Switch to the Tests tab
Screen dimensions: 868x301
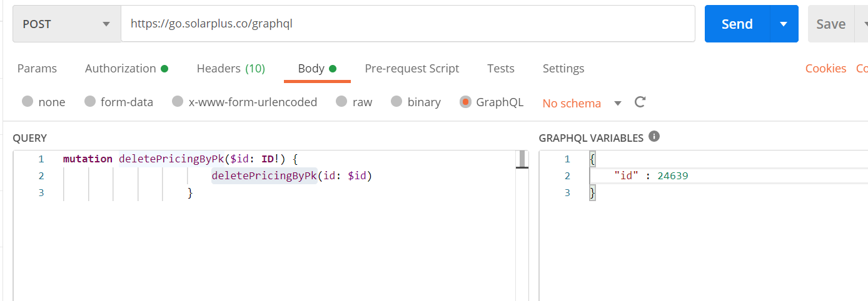(x=500, y=69)
